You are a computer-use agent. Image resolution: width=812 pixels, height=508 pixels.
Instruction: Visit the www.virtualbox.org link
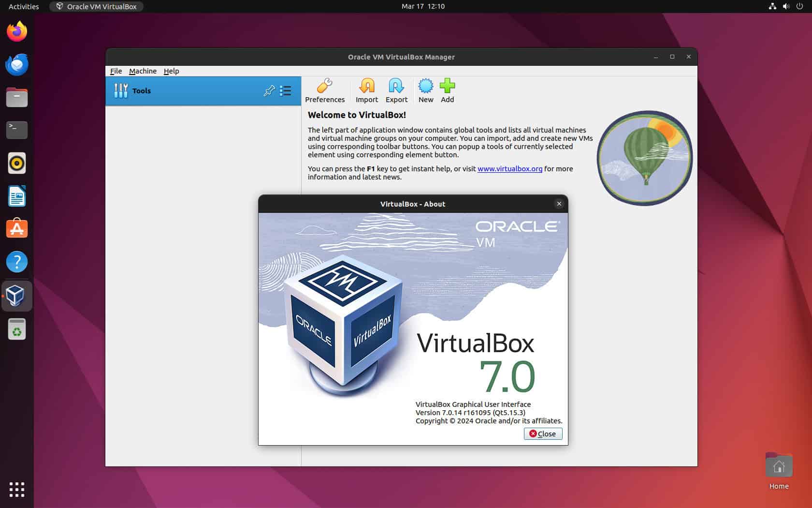pos(509,169)
